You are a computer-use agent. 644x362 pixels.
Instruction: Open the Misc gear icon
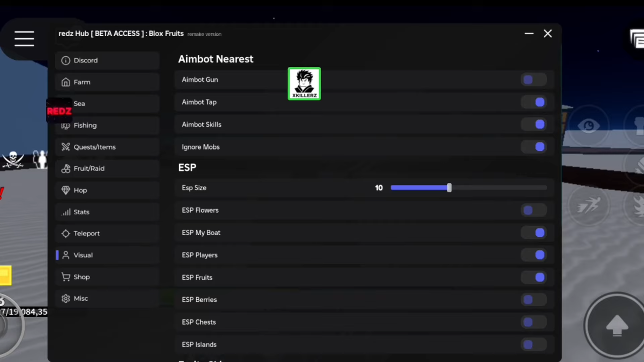[65, 298]
